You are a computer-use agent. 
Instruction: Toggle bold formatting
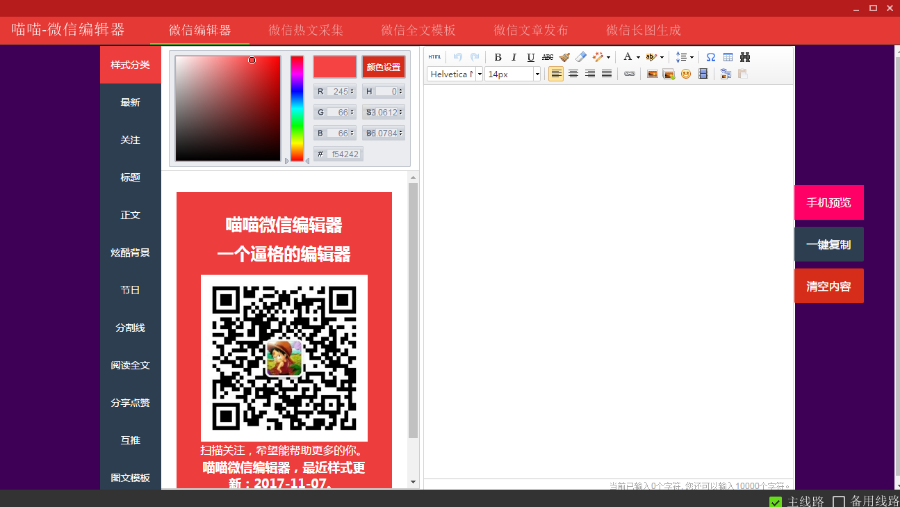tap(498, 57)
